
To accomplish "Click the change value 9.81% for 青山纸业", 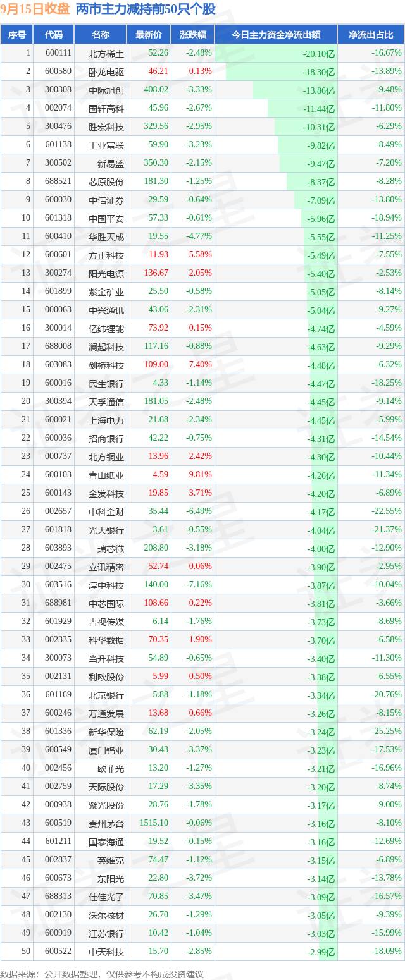I will [200, 475].
